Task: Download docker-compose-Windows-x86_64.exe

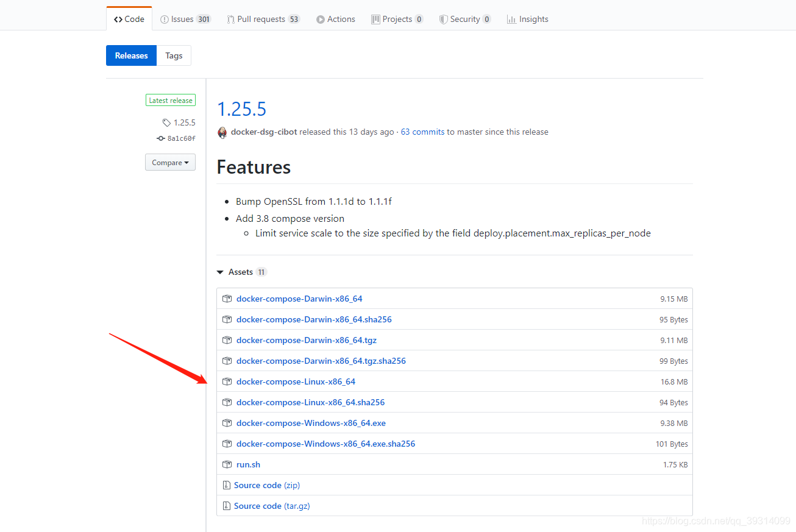Action: coord(311,423)
